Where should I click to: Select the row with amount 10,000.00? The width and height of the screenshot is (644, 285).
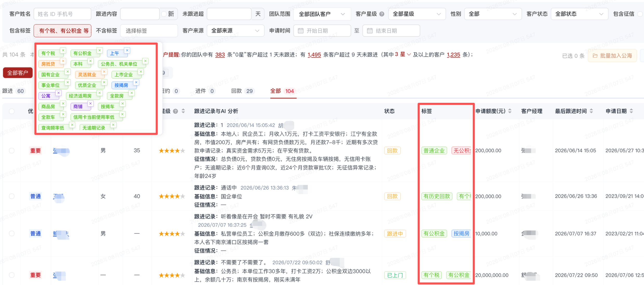click(12, 234)
